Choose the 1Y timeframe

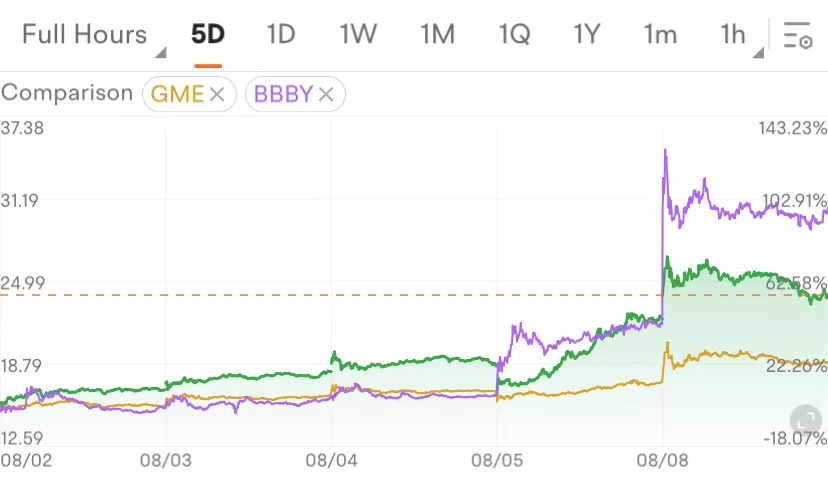pos(587,35)
